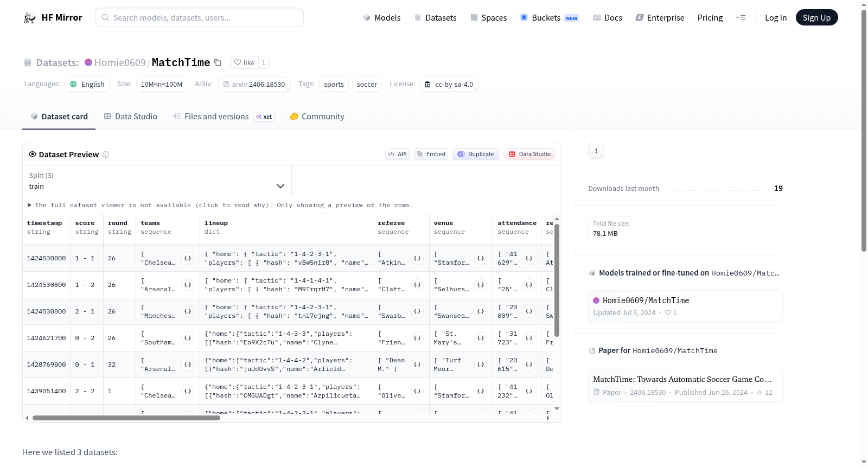The height and width of the screenshot is (467, 868).
Task: Open the HF Mirror home logo
Action: [53, 17]
